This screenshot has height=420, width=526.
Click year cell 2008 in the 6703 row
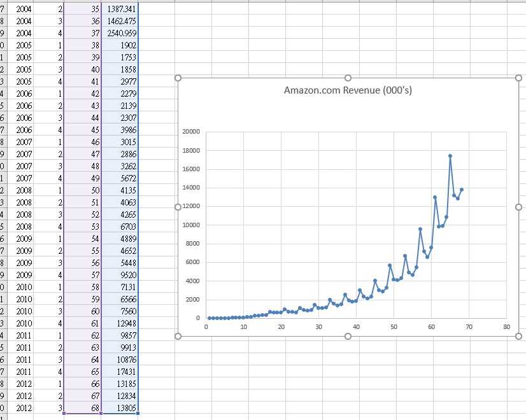coord(20,227)
